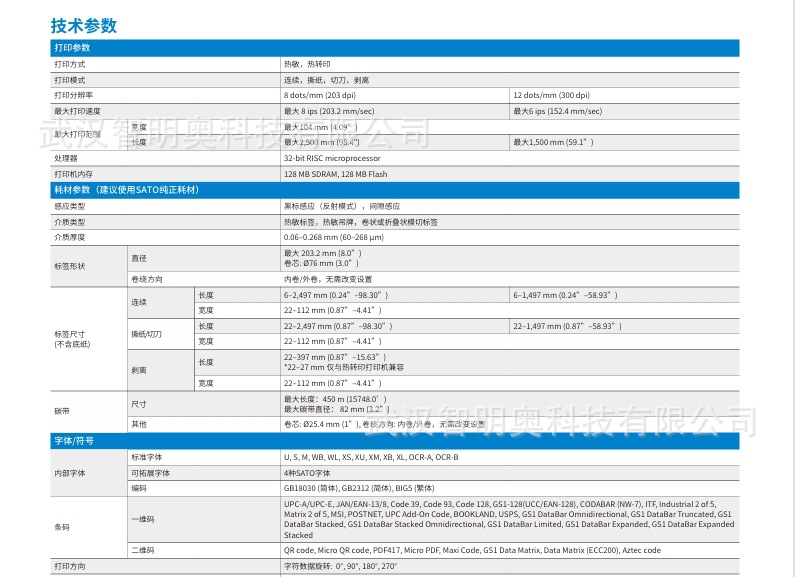Click the 介质厚度 label
This screenshot has width=795, height=577.
pyautogui.click(x=70, y=237)
